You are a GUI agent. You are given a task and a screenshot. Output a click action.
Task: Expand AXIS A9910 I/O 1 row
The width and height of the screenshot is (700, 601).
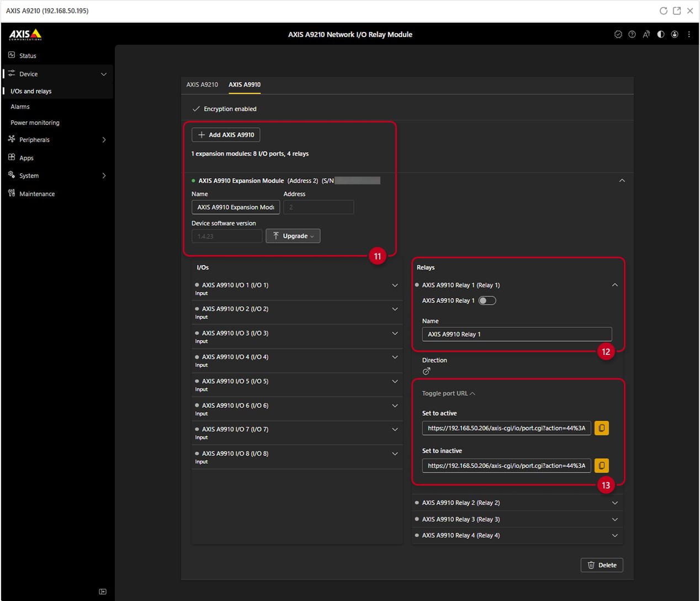tap(395, 285)
